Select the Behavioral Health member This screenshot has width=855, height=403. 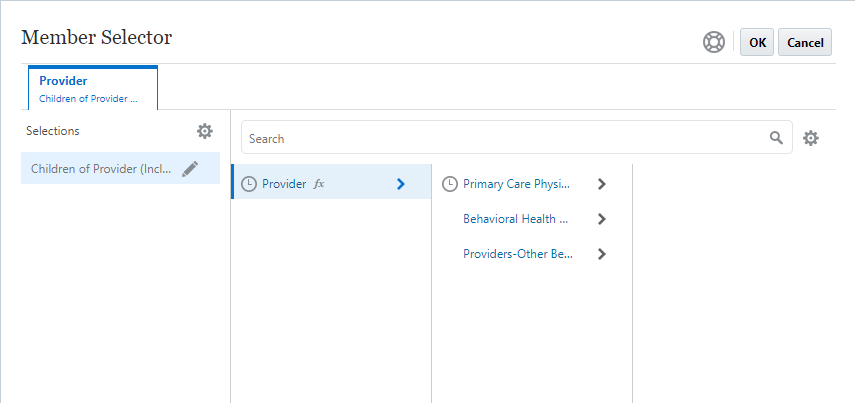pyautogui.click(x=515, y=219)
